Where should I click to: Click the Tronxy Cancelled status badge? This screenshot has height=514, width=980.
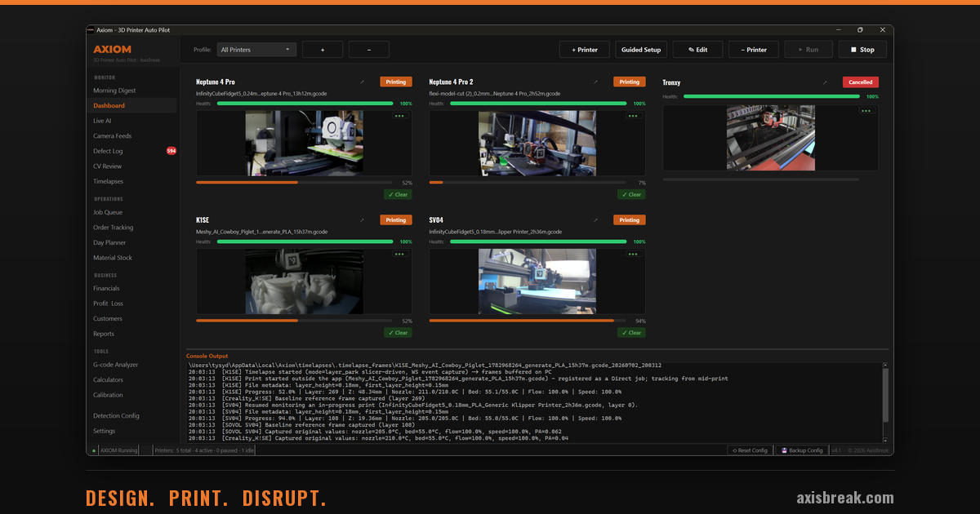(x=861, y=82)
